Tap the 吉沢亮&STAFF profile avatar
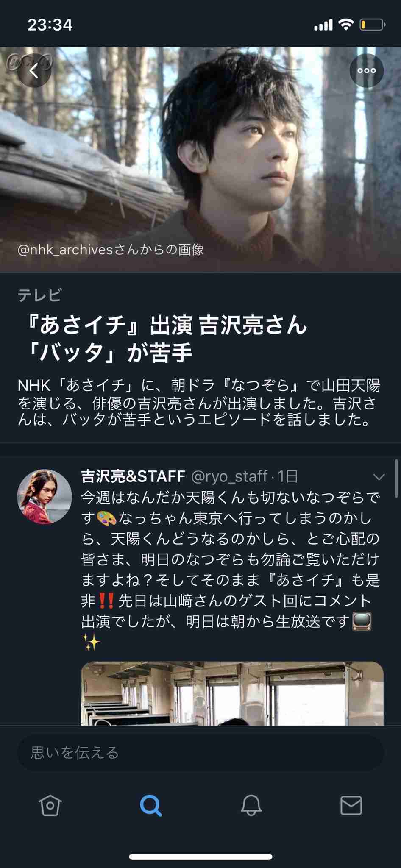This screenshot has width=401, height=868. click(45, 496)
